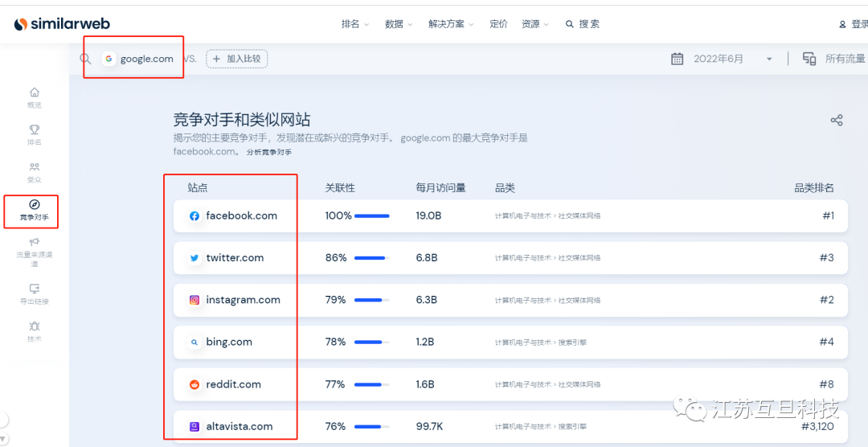Click the Similarweb logo
The image size is (868, 447).
(62, 24)
